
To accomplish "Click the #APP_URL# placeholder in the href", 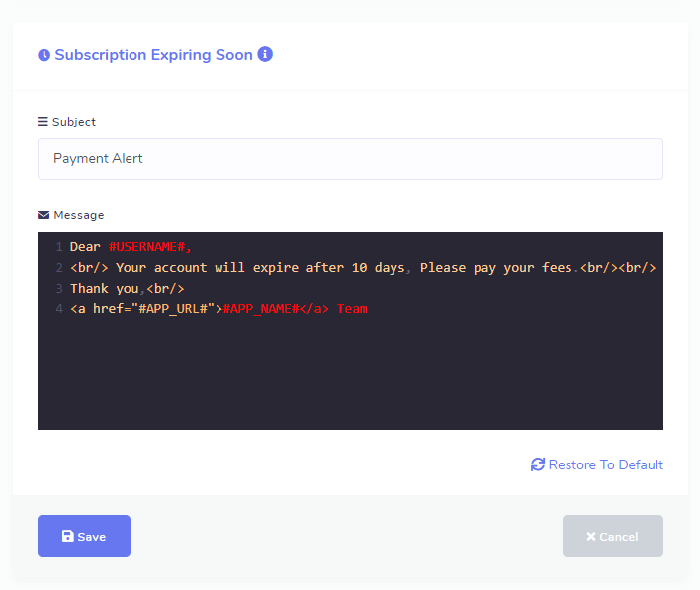I will (173, 309).
